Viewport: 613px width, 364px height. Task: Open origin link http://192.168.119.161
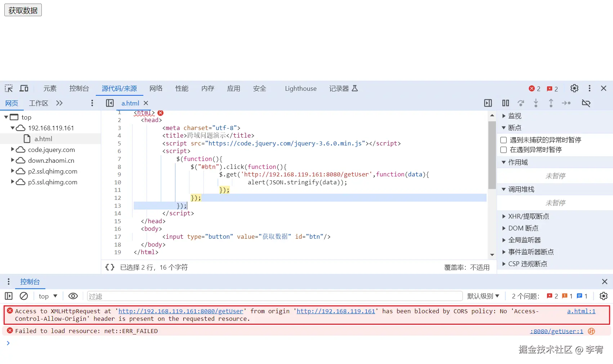click(336, 311)
